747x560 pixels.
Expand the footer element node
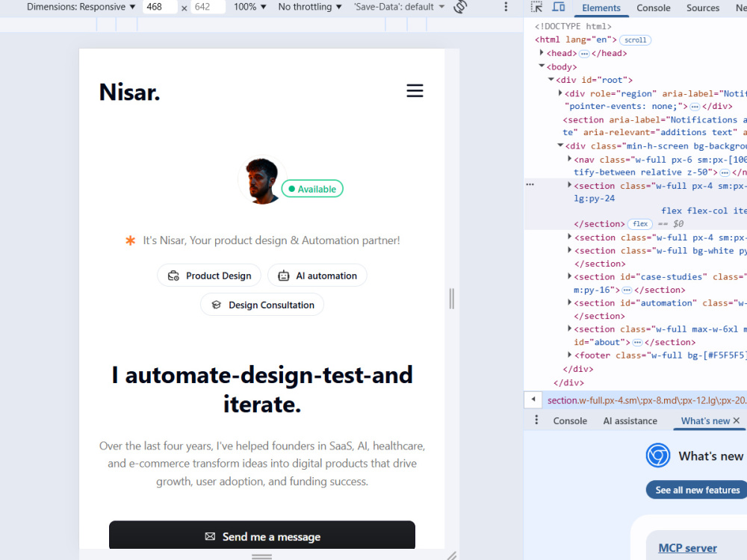click(569, 355)
